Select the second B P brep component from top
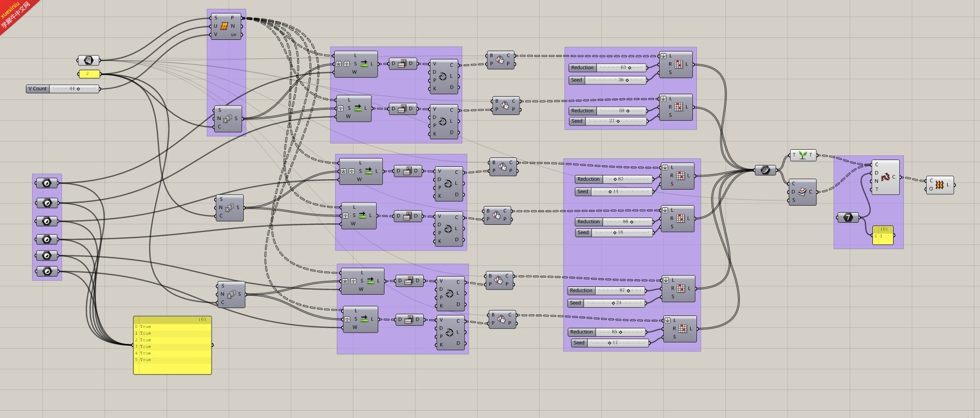This screenshot has width=980, height=418. pos(506,105)
